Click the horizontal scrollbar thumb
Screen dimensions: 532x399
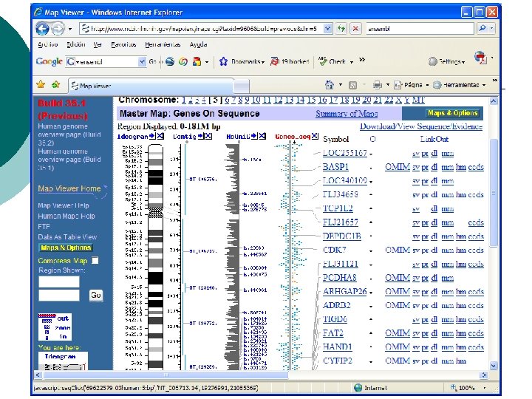pyautogui.click(x=166, y=375)
